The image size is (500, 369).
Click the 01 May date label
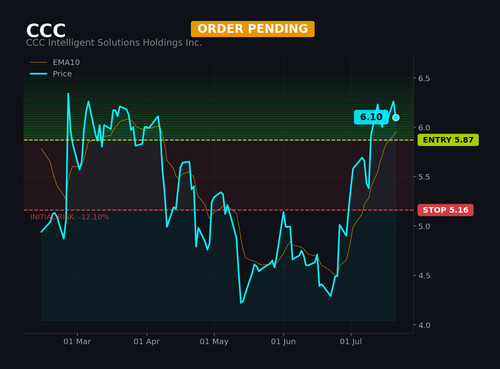[214, 342]
